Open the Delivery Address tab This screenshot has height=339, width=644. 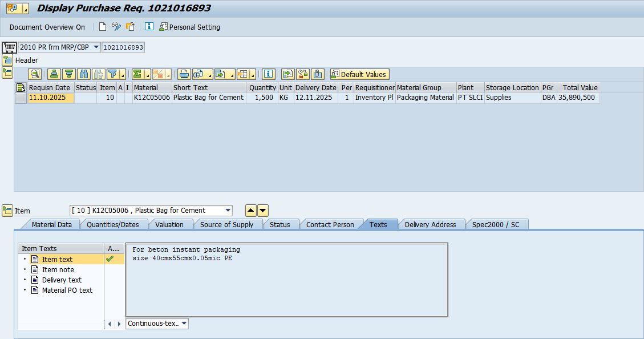pos(430,225)
